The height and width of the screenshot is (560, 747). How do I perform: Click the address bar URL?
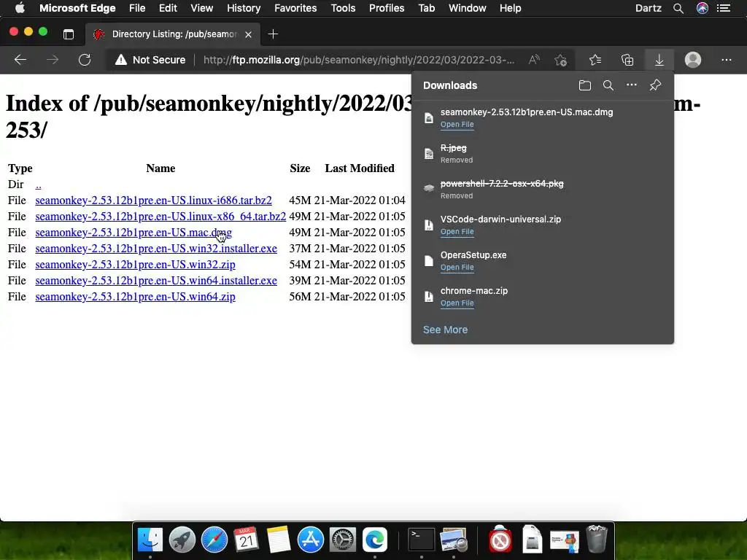click(x=359, y=60)
